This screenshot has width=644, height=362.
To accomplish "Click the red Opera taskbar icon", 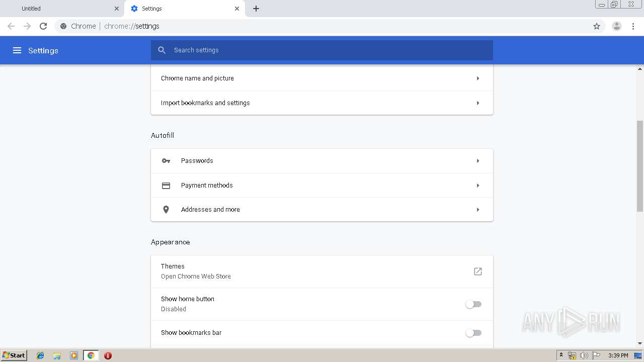I will coord(108,355).
